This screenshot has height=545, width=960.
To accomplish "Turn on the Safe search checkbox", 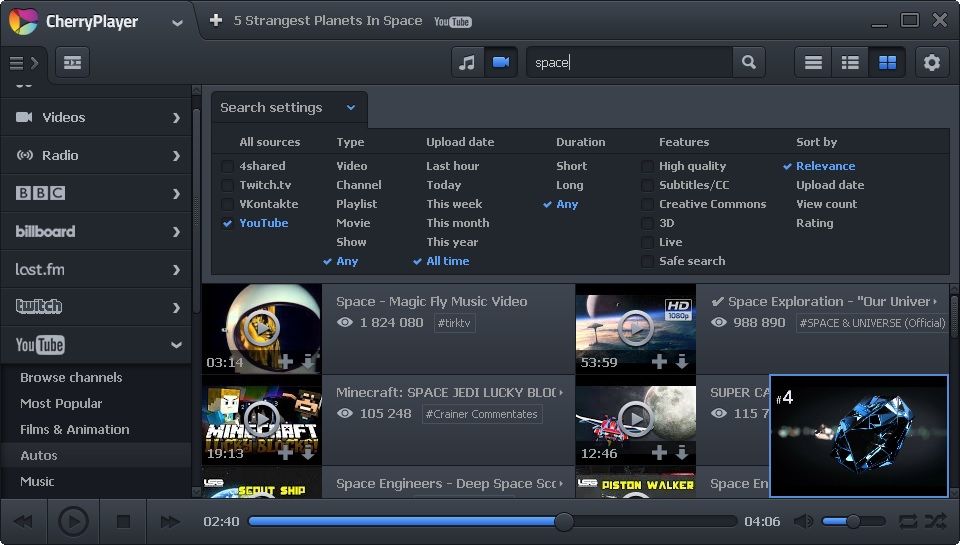I will pyautogui.click(x=648, y=261).
